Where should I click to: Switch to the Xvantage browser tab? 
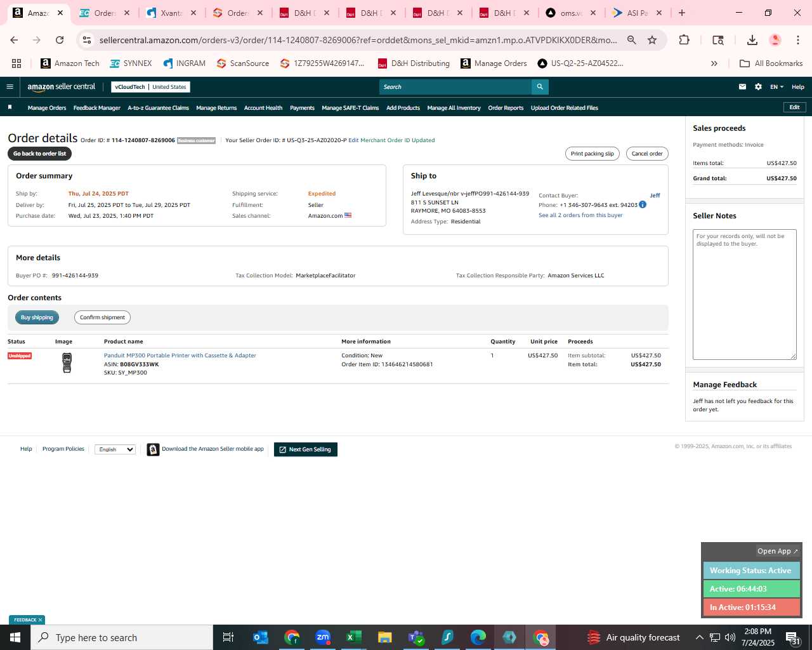pyautogui.click(x=171, y=13)
